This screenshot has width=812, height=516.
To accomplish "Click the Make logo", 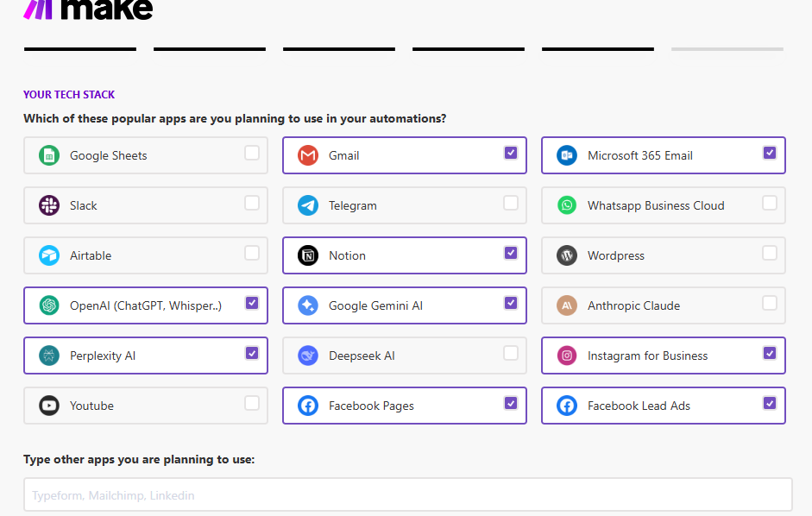I will click(89, 9).
